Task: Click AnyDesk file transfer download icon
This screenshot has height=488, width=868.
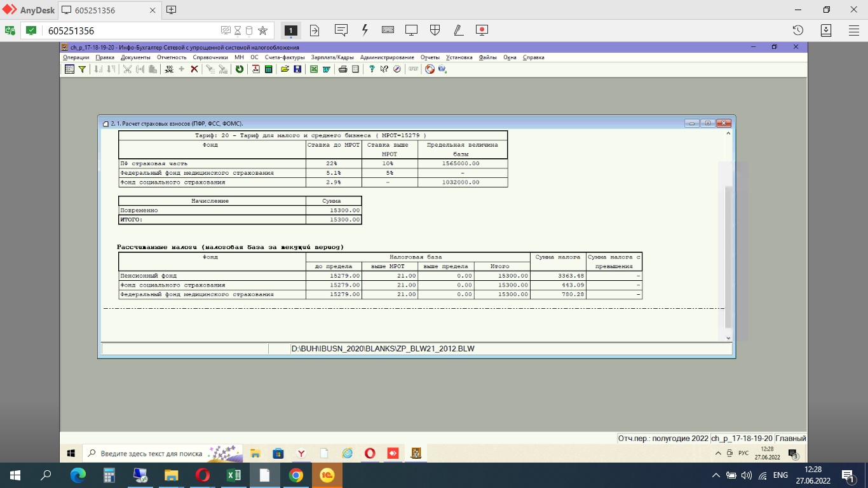Action: 826,30
